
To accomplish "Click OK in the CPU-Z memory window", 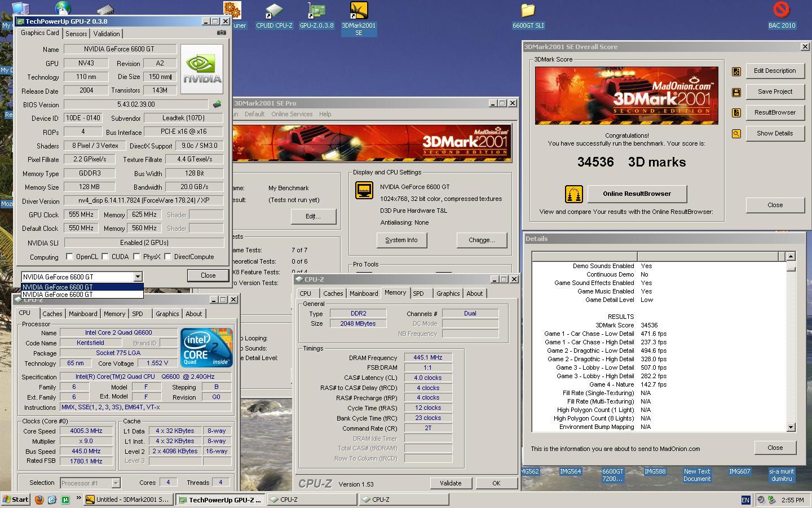I will pos(496,483).
